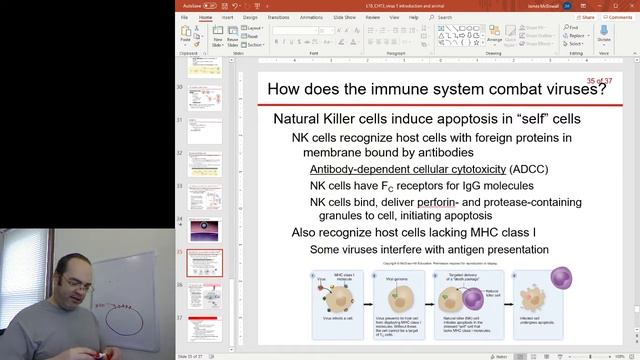This screenshot has width=640, height=360.
Task: Click the Share button
Action: [x=585, y=18]
